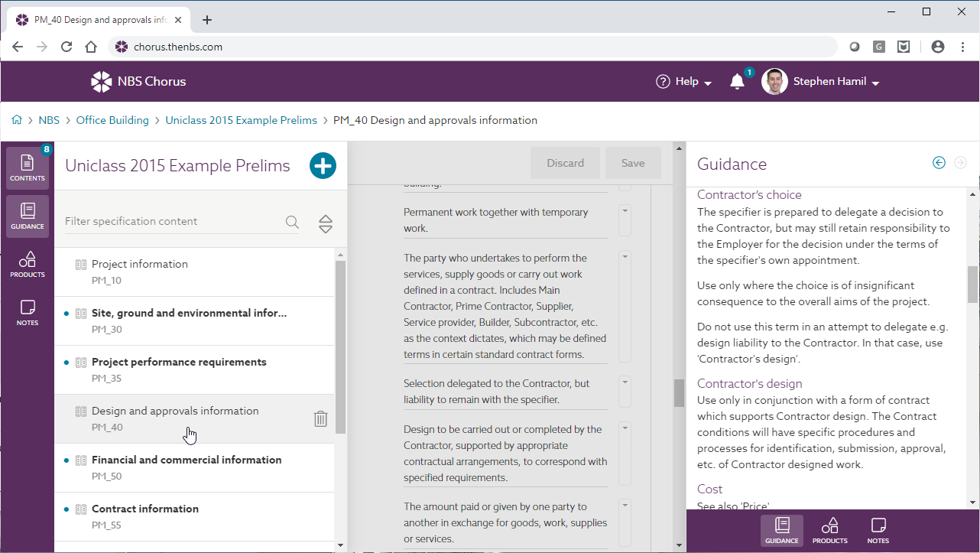
Task: Open browser menu three dots
Action: pos(962,47)
